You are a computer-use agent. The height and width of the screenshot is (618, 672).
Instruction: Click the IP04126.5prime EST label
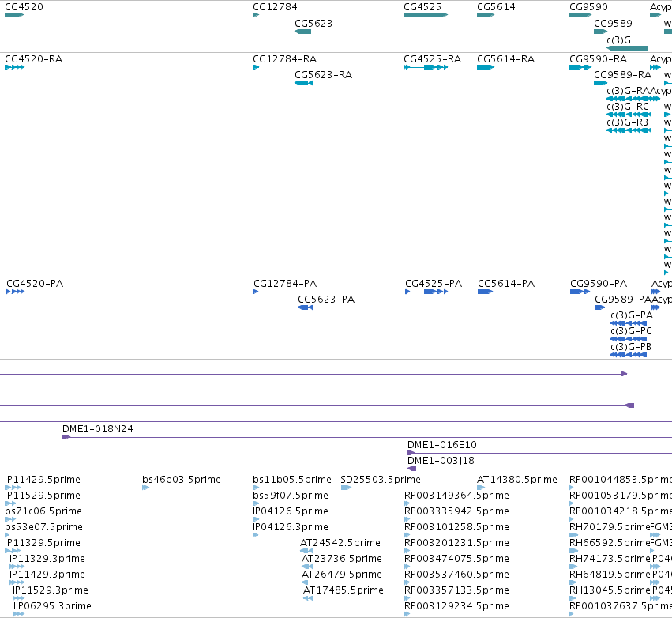coord(290,511)
